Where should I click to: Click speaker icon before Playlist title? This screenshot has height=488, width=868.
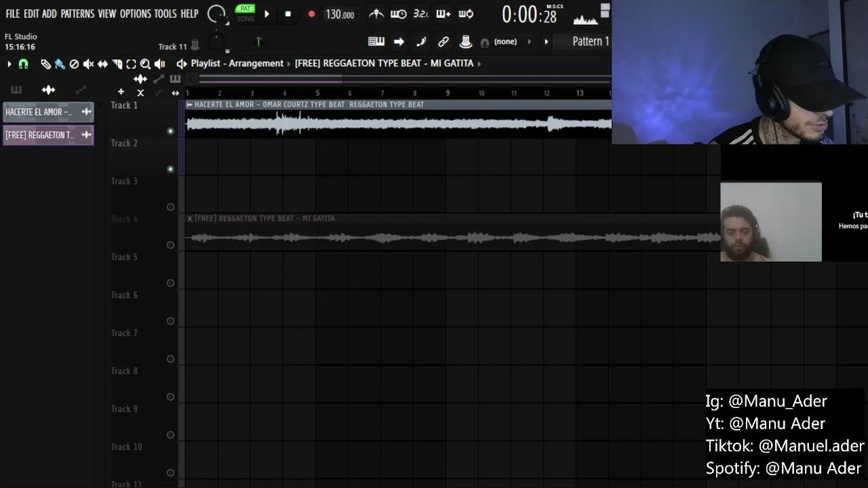pyautogui.click(x=181, y=64)
